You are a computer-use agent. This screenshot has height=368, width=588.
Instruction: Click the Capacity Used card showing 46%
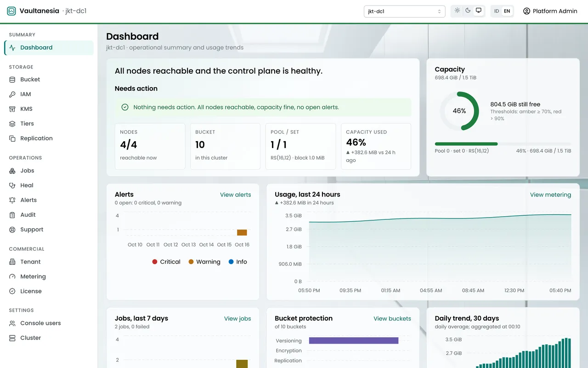pos(376,146)
